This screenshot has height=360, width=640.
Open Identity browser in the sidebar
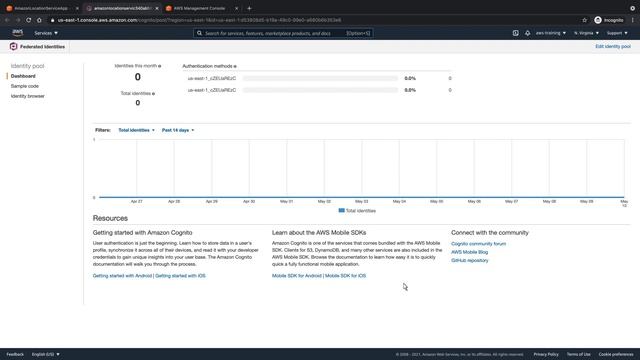[x=27, y=96]
